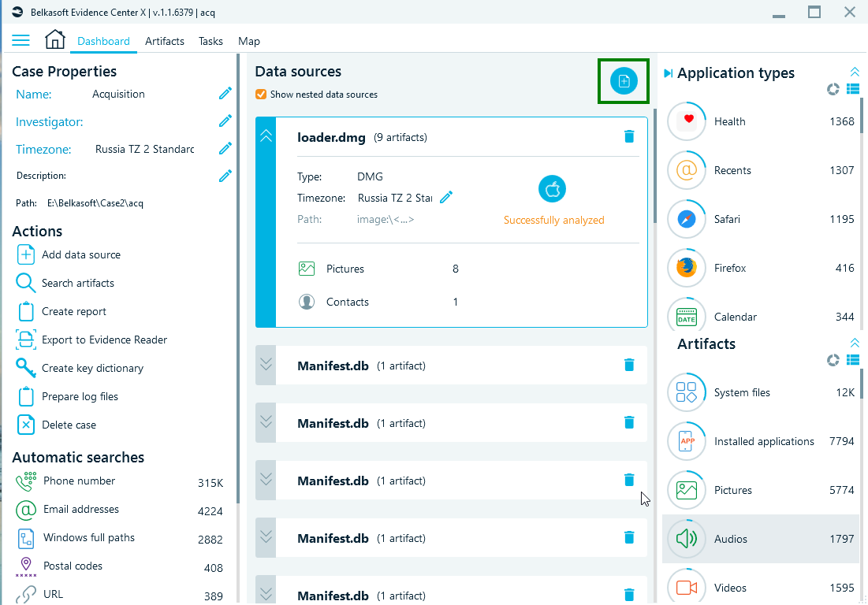The image size is (868, 605).
Task: Open Search artifacts action
Action: click(65, 283)
